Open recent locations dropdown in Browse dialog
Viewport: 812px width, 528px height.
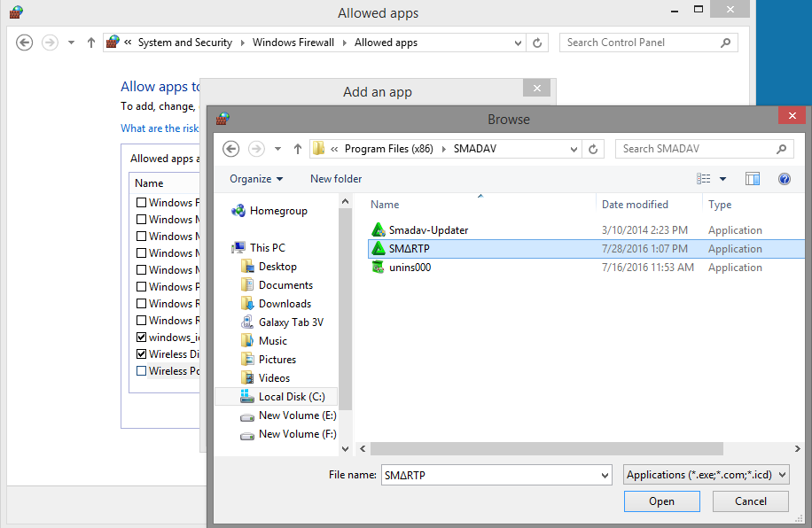tap(277, 149)
